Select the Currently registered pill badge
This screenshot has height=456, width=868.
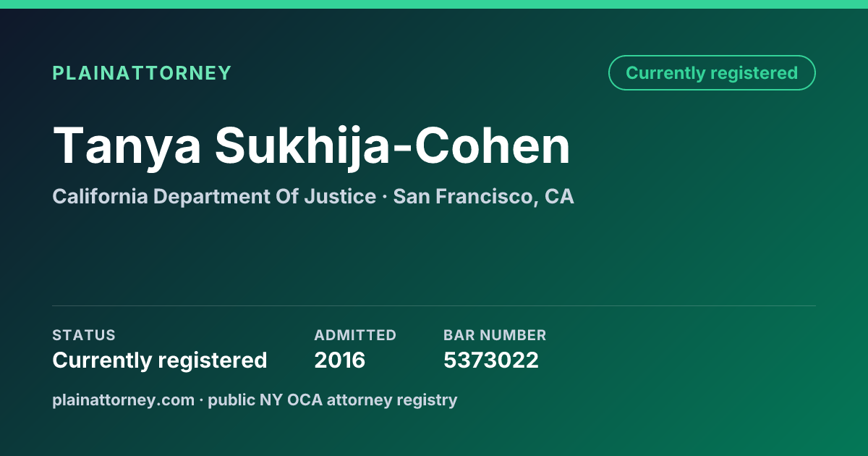712,73
